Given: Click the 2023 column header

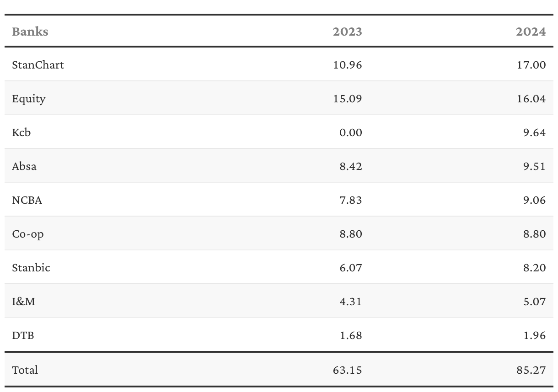Looking at the screenshot, I should coord(347,31).
